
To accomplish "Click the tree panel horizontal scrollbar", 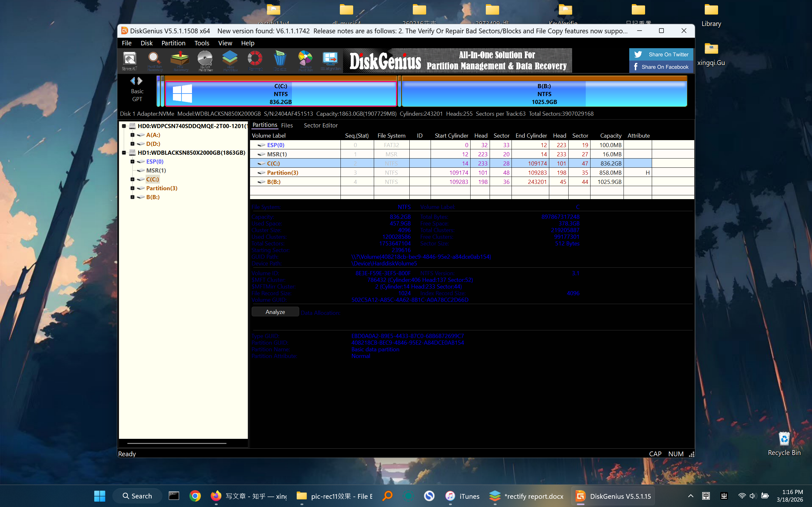I will coord(177,443).
